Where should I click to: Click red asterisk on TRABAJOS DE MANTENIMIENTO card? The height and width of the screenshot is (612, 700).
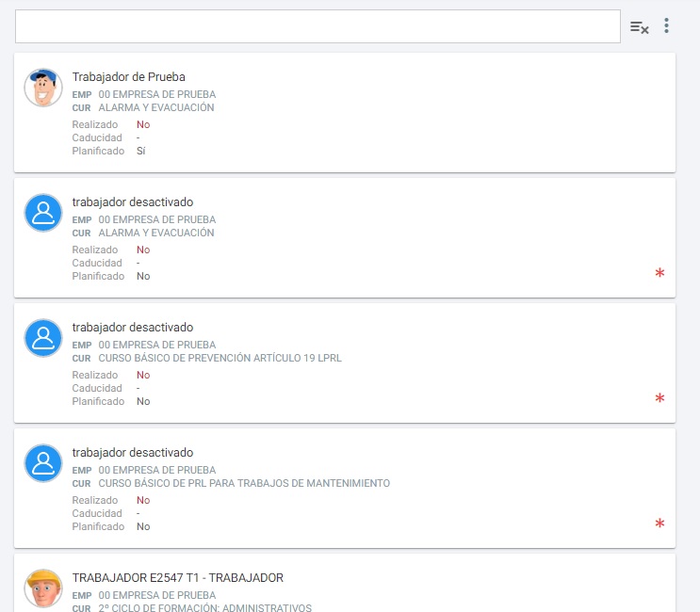coord(659,524)
